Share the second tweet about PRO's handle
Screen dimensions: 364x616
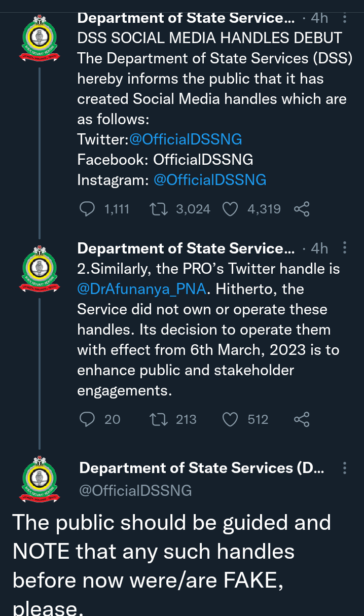coord(302,419)
